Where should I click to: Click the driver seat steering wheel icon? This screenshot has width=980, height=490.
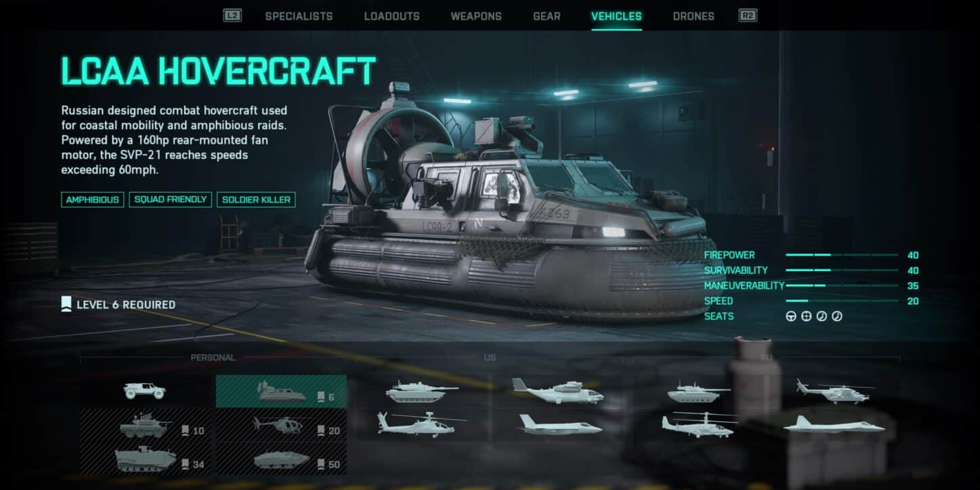coord(791,317)
